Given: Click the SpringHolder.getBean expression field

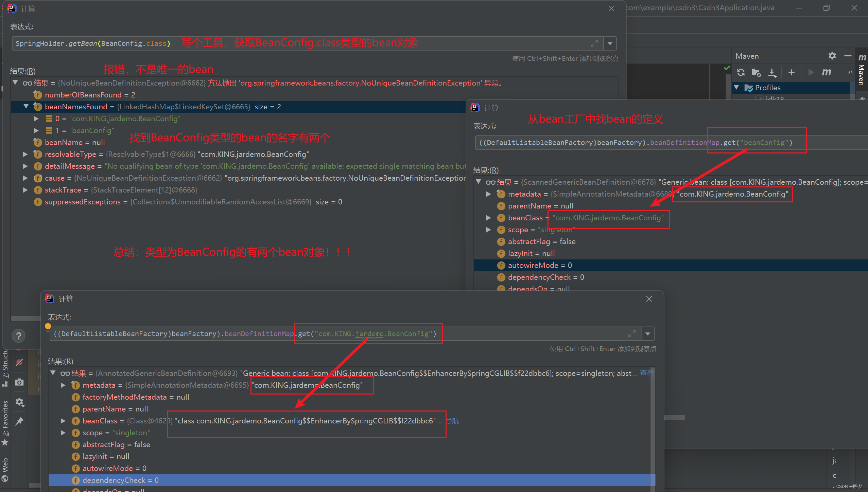Looking at the screenshot, I should tap(308, 43).
